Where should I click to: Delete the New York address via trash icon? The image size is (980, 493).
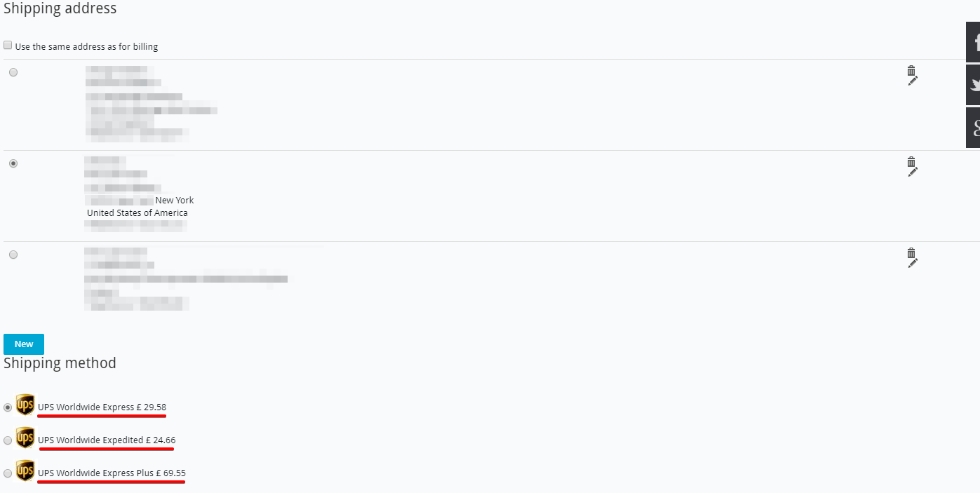tap(911, 161)
